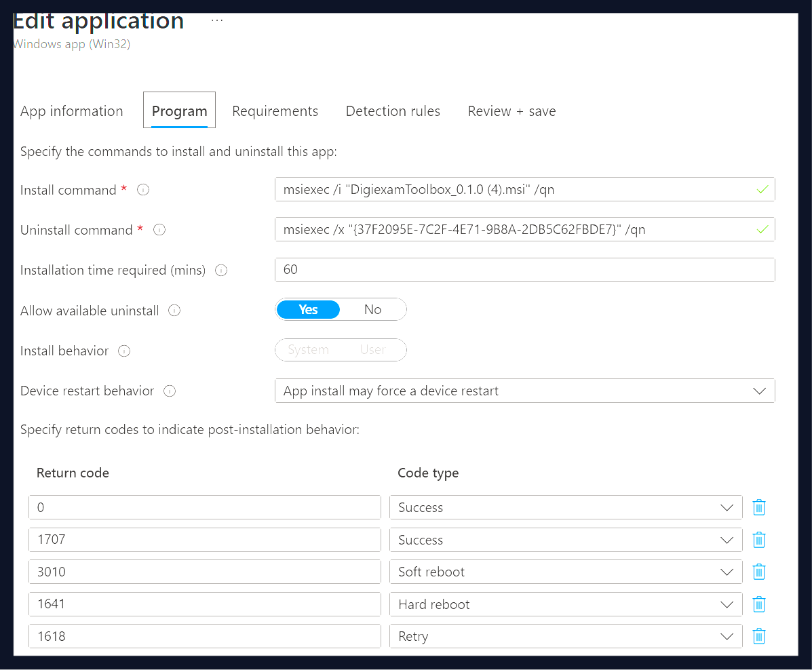Click the Install command info icon
The height and width of the screenshot is (670, 812).
coord(142,191)
